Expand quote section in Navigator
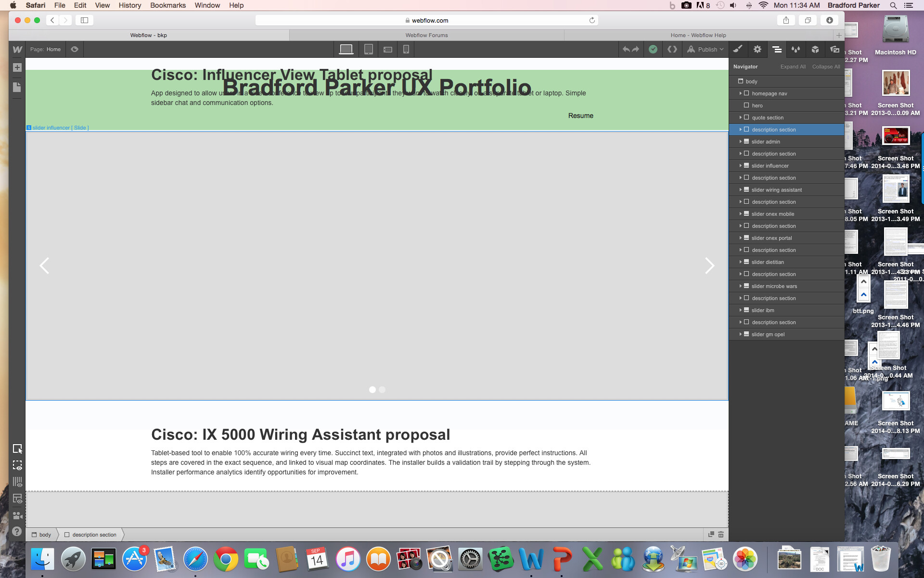The height and width of the screenshot is (578, 924). click(741, 118)
